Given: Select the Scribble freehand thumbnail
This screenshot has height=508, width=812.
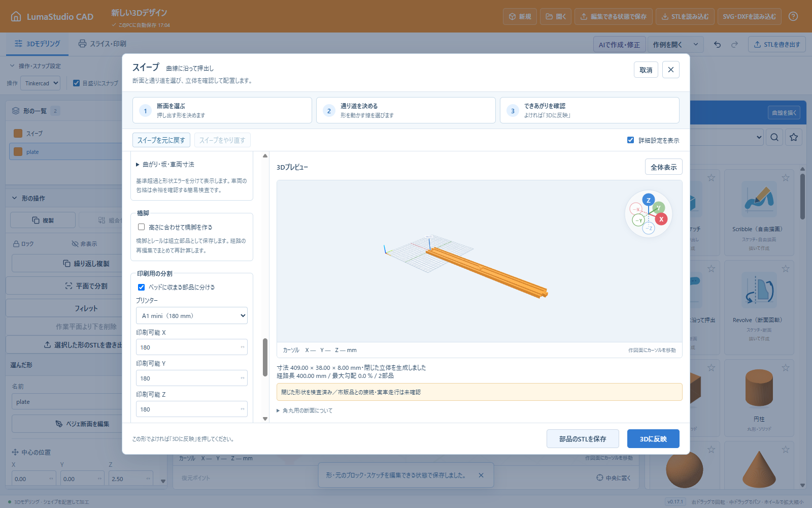Looking at the screenshot, I should coord(759,200).
